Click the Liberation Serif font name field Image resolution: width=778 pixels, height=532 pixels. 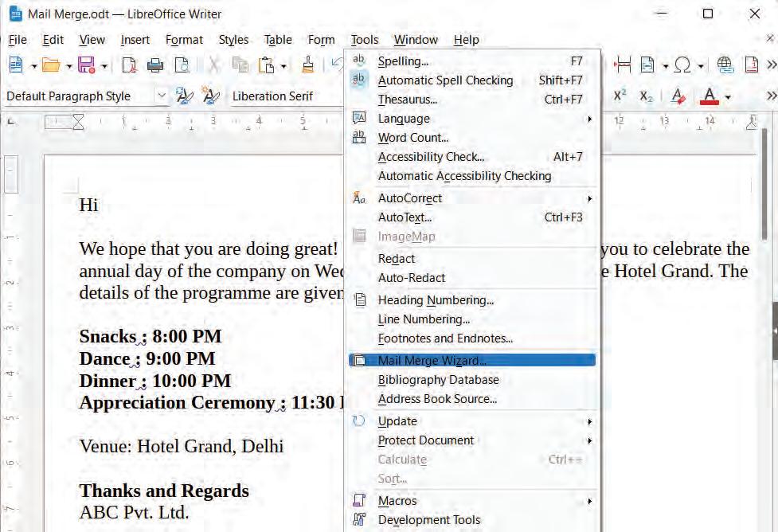click(x=285, y=96)
